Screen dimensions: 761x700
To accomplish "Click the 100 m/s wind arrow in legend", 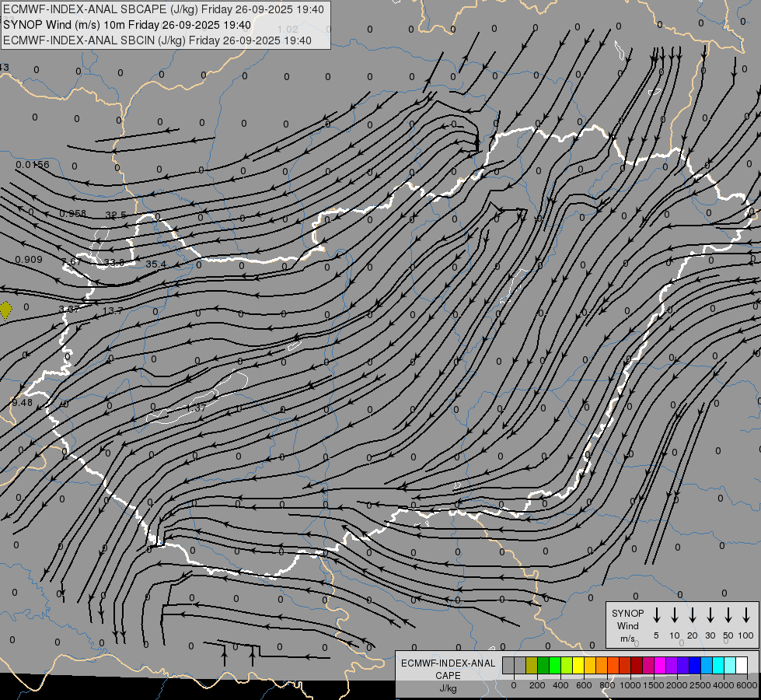I will coord(746,615).
